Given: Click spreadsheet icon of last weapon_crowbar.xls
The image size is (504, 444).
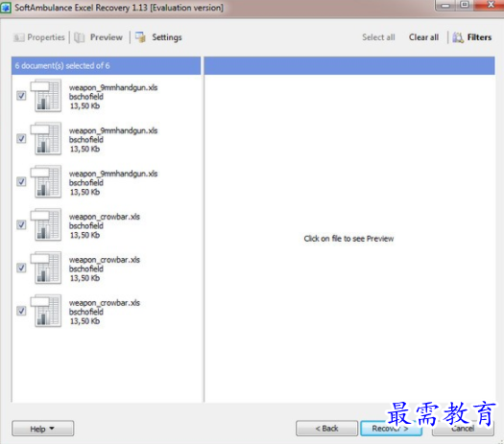Looking at the screenshot, I should click(46, 311).
